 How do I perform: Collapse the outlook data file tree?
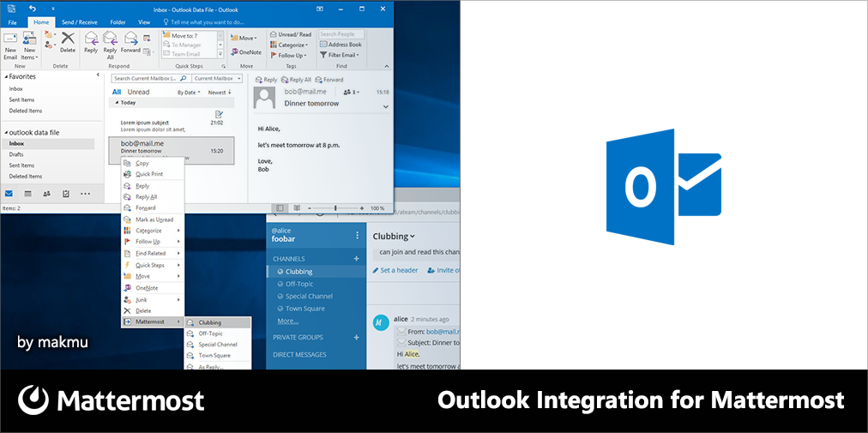click(x=6, y=133)
